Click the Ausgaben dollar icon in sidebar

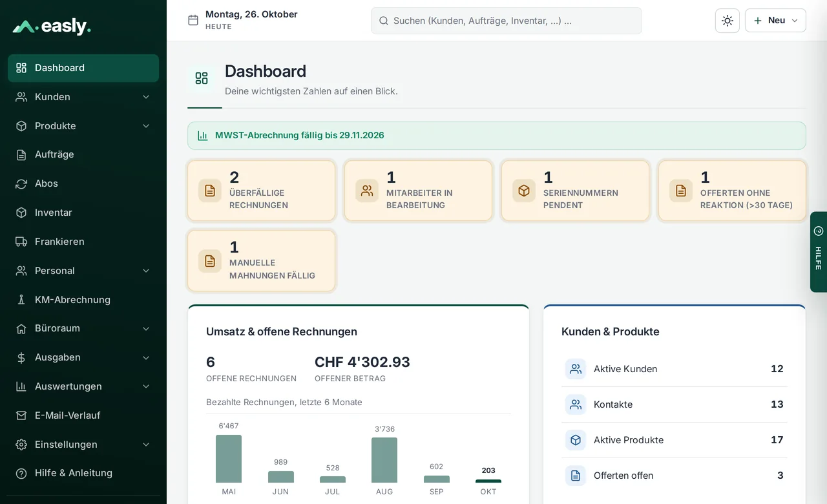21,357
